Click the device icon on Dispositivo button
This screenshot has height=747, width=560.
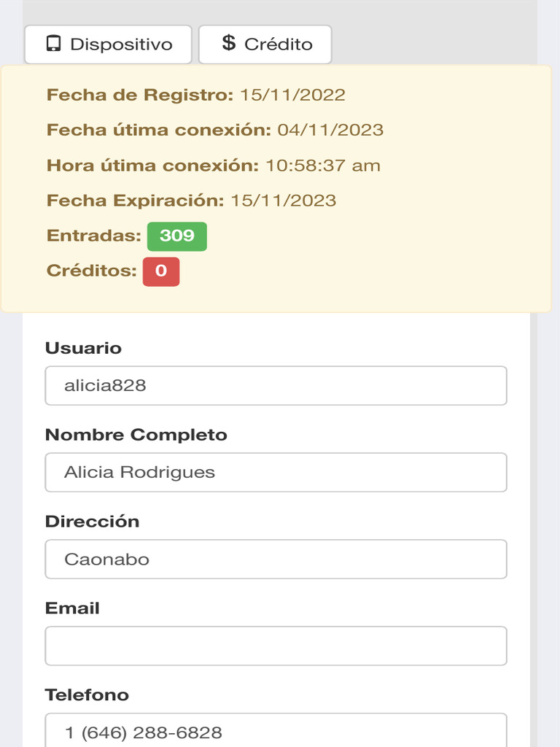pos(53,44)
